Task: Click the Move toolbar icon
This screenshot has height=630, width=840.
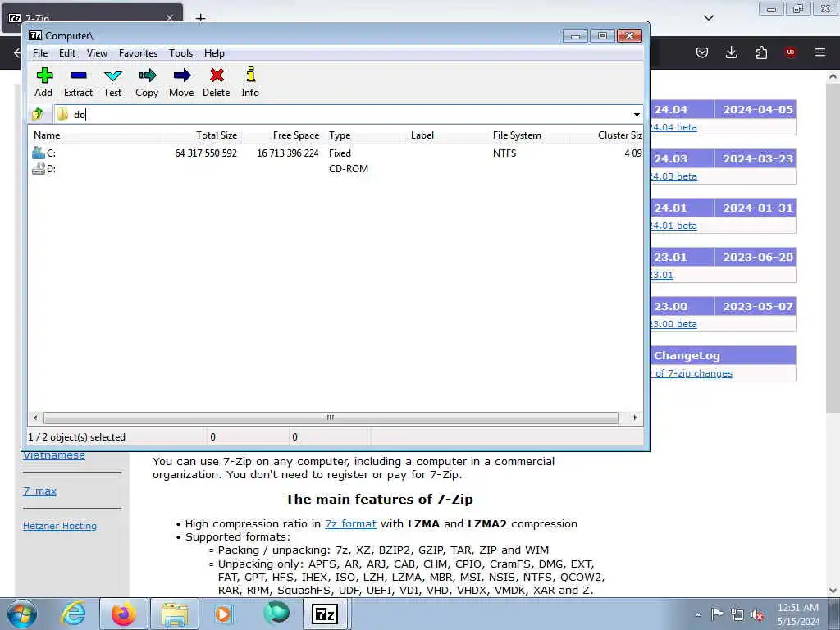Action: tap(181, 75)
